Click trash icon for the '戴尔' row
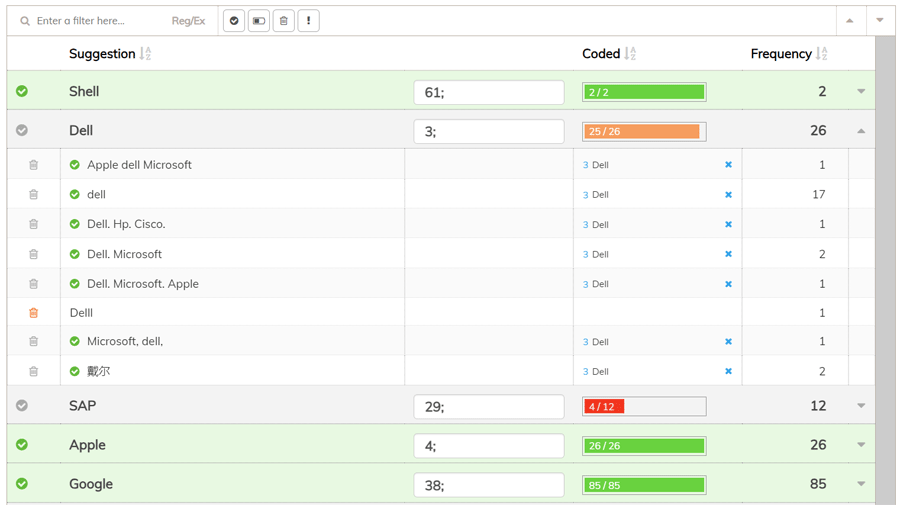The height and width of the screenshot is (505, 900). pyautogui.click(x=33, y=371)
